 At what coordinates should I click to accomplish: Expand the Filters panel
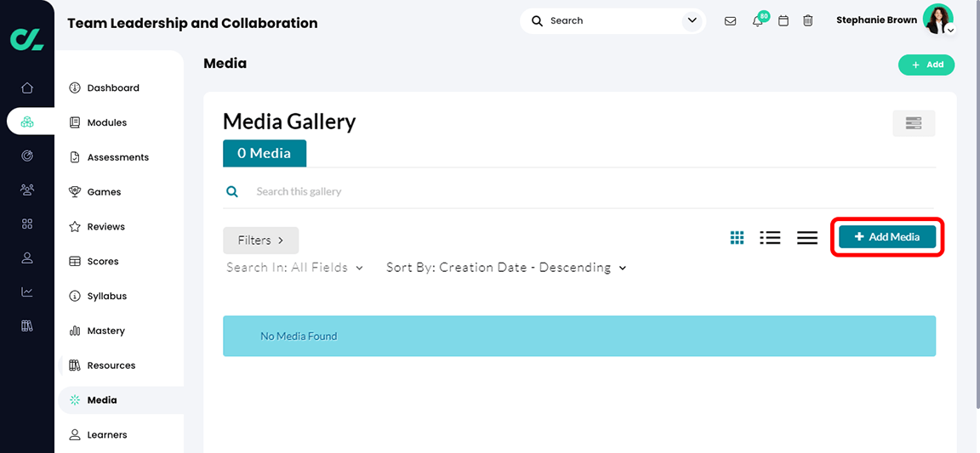[260, 241]
